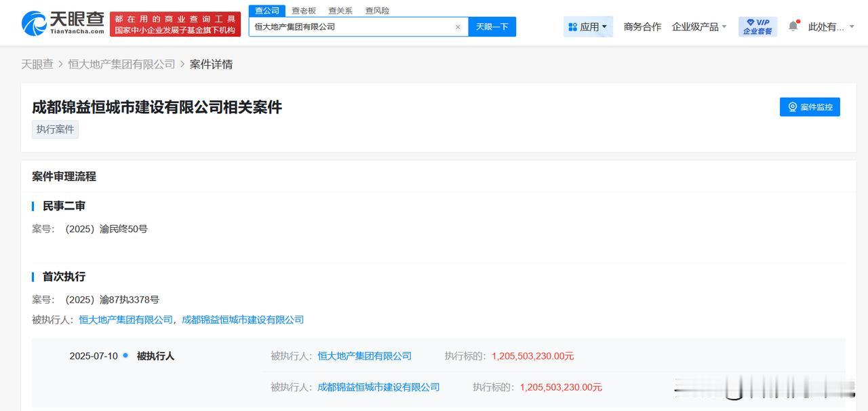Image resolution: width=868 pixels, height=411 pixels.
Task: Click the 成都锦益恒城市建设有限公司相关案件 page title
Action: click(x=157, y=107)
